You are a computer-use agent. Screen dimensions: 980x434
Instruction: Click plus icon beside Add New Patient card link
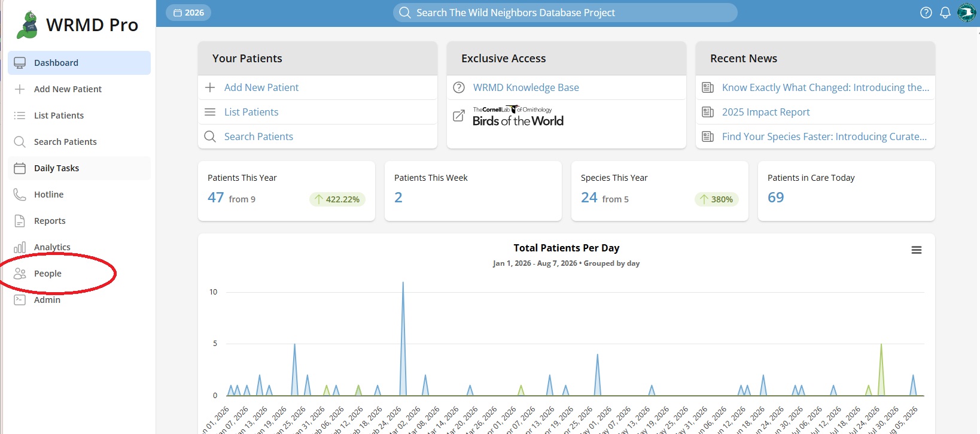[x=210, y=87]
